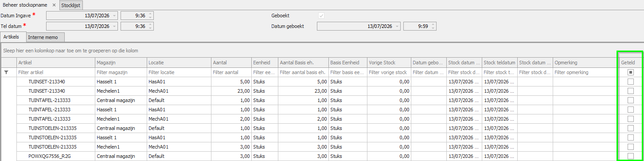Click MechA01 location in TUINTAFEL-213333 row
This screenshot has height=161, width=644.
pos(179,119)
